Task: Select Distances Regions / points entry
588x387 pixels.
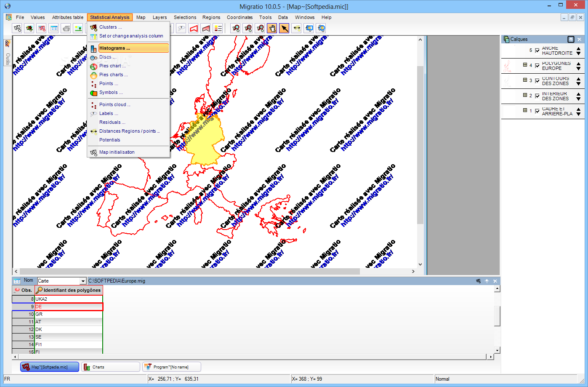Action: coord(129,131)
